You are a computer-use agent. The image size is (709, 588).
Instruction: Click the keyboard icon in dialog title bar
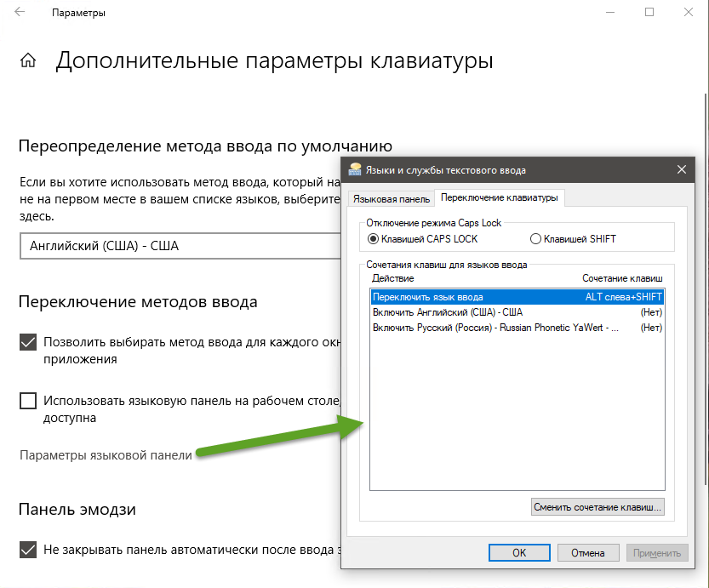coord(355,169)
